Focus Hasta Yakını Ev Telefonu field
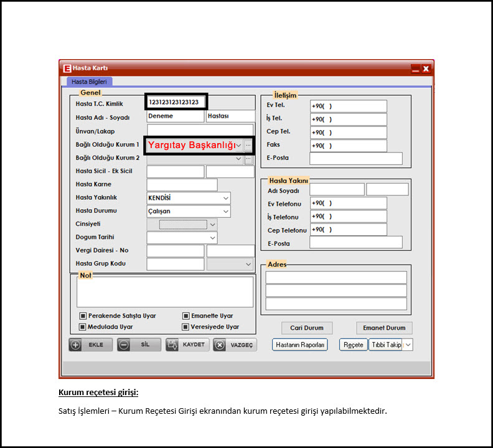 click(349, 203)
